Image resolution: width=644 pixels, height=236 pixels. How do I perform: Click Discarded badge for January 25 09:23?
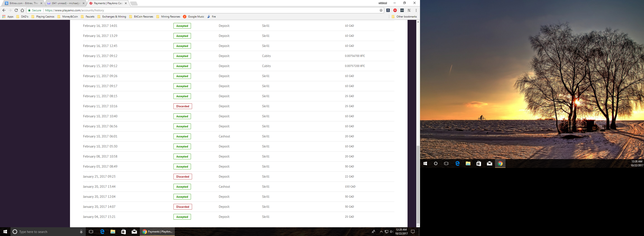[x=183, y=177]
